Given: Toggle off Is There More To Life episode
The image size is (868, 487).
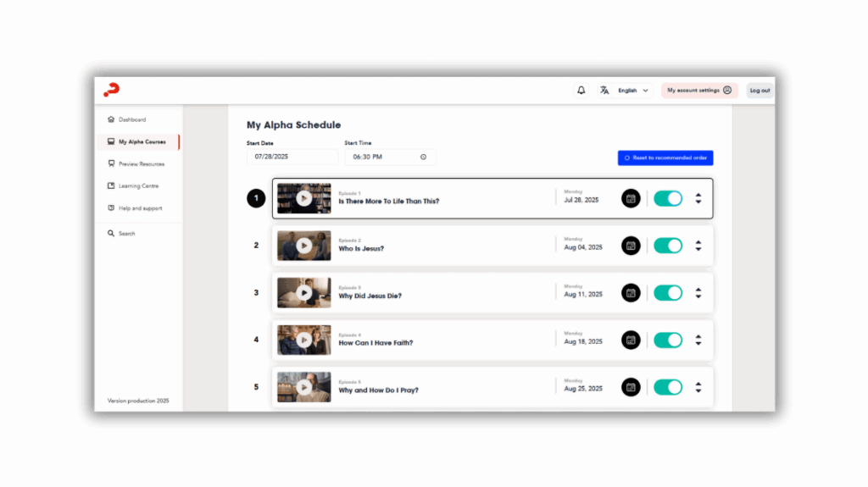Looking at the screenshot, I should tap(668, 198).
